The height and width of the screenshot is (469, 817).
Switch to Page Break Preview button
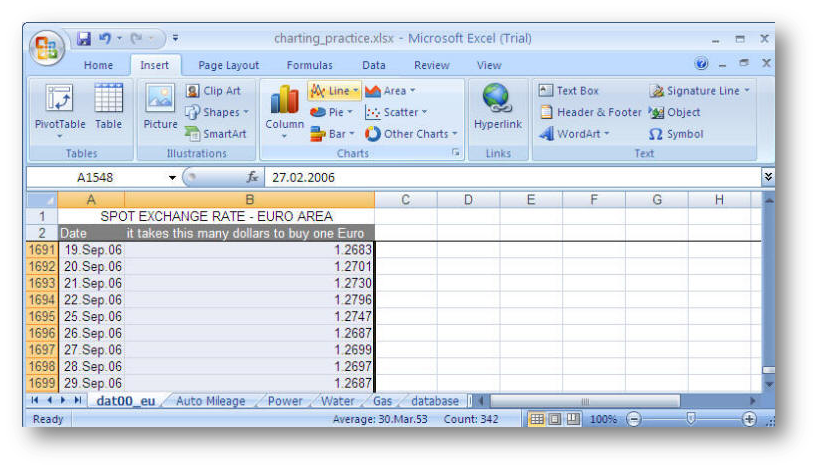click(572, 419)
